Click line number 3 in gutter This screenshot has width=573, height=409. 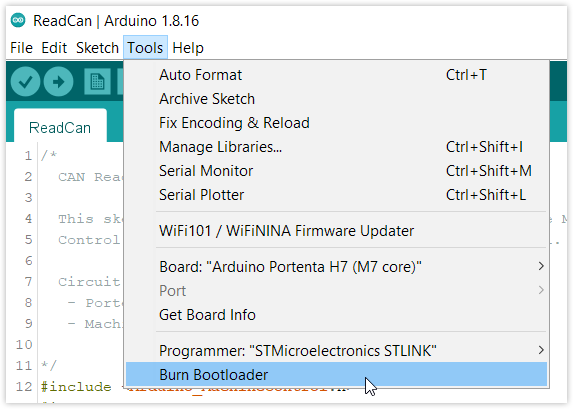[29, 198]
